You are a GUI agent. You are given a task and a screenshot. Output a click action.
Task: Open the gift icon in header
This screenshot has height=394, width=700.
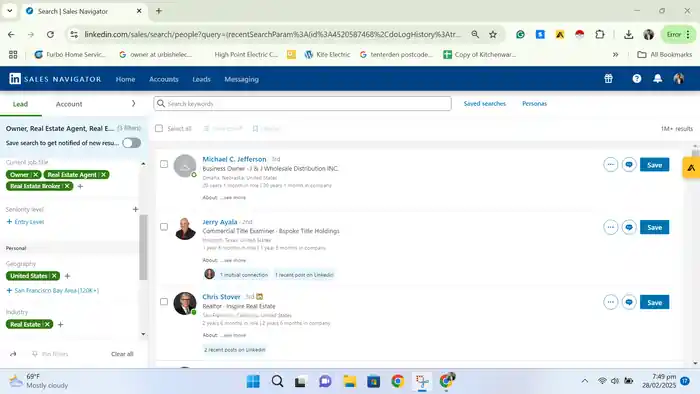tap(608, 79)
